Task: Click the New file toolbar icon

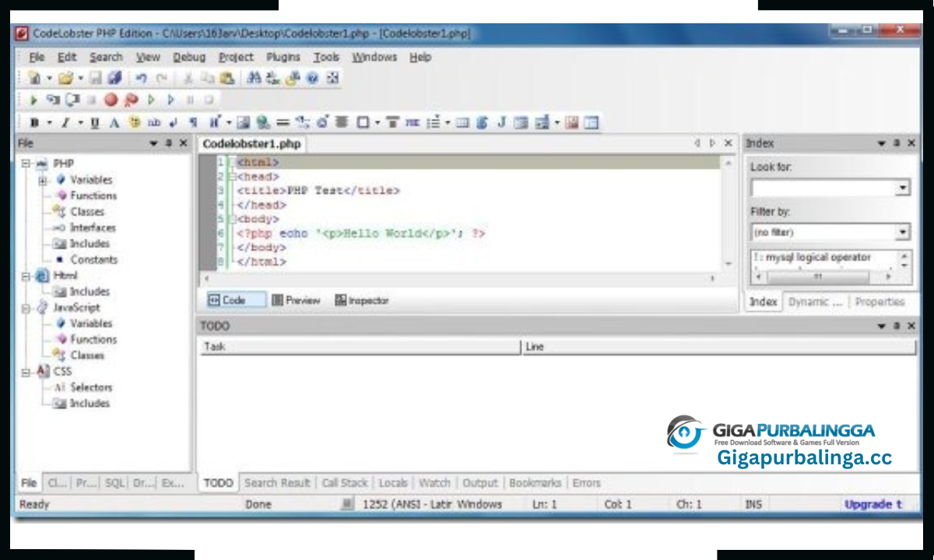Action: coord(34,78)
